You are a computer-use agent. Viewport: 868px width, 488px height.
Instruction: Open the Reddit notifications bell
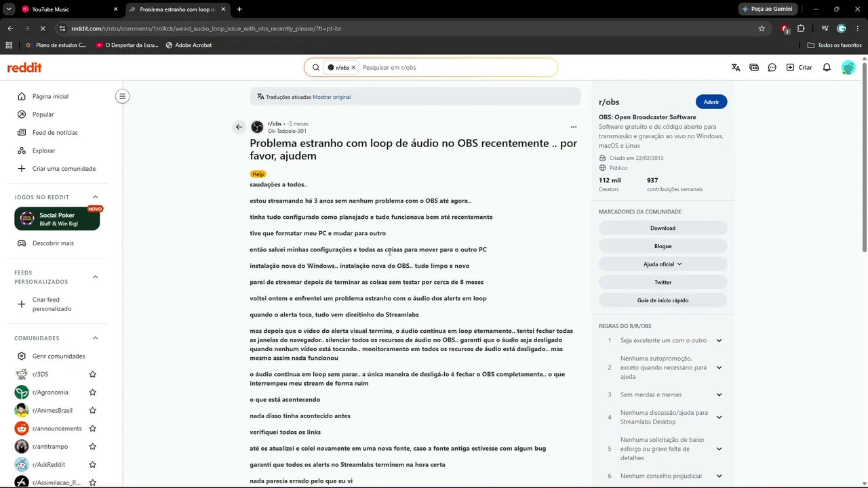[x=827, y=68]
